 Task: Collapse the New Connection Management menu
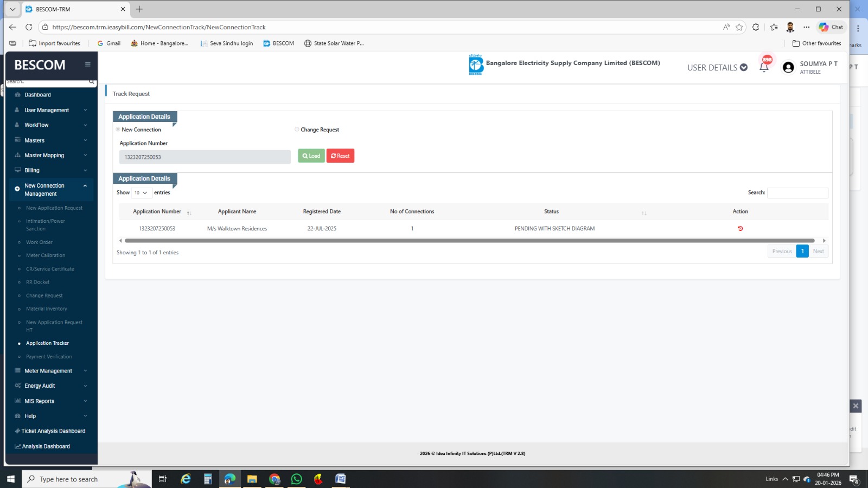click(51, 190)
